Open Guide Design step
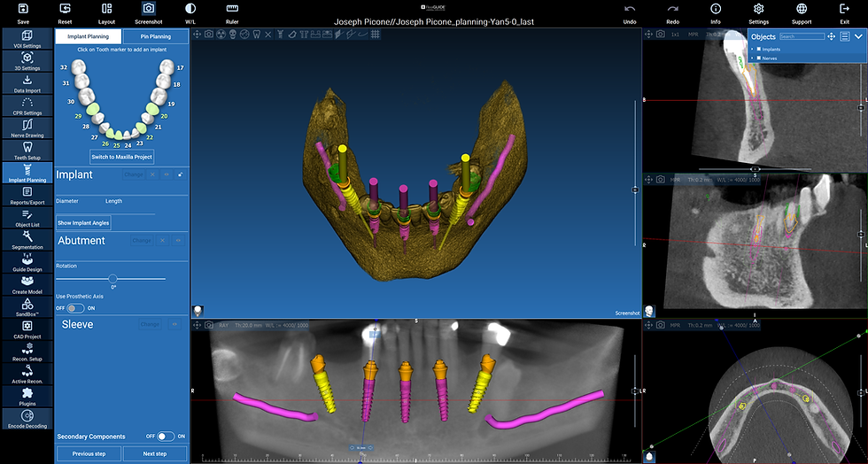Image resolution: width=868 pixels, height=464 pixels. pos(27,262)
